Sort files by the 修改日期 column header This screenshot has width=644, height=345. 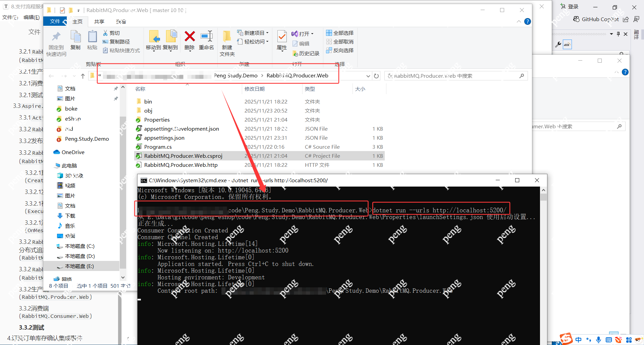[255, 89]
